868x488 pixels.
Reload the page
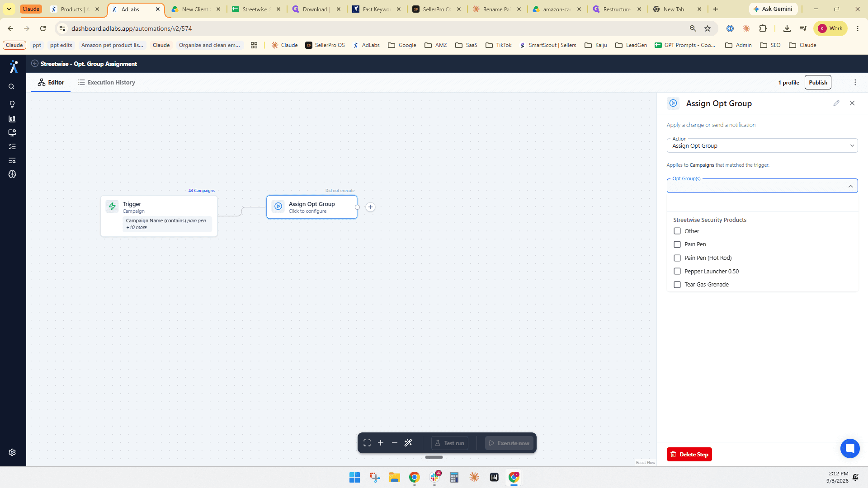pos(43,28)
